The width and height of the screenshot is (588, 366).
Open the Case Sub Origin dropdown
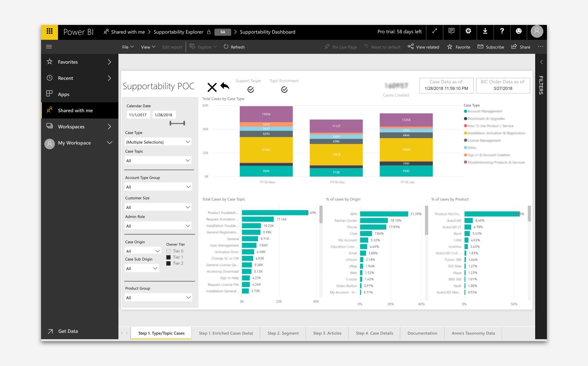pos(141,269)
